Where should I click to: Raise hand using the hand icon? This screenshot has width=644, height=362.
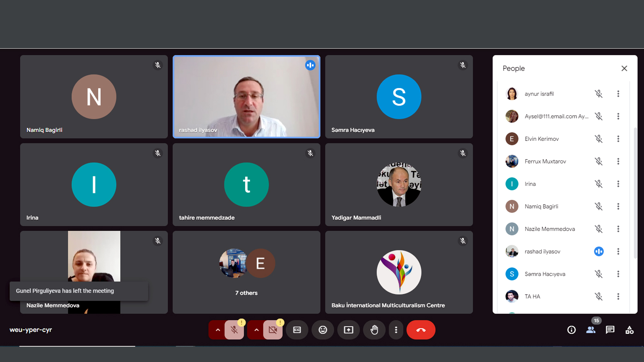374,330
